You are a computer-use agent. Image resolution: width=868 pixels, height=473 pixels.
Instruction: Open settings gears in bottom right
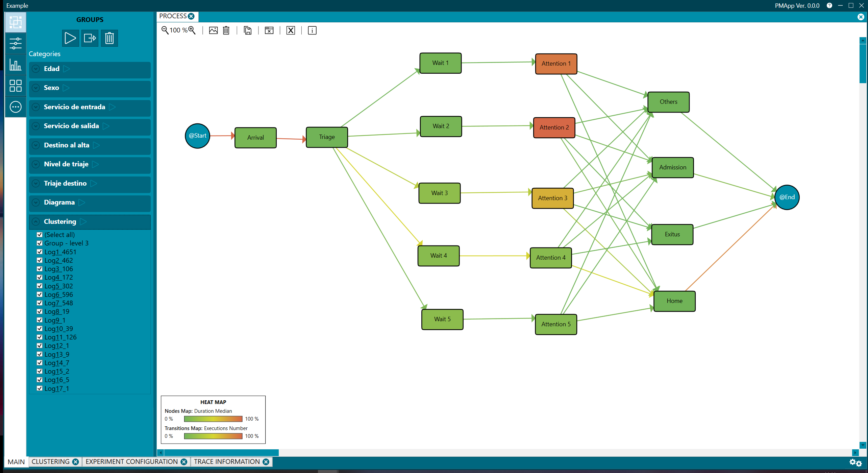(x=855, y=463)
